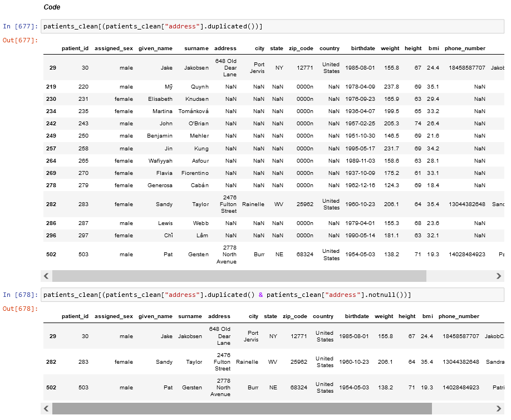511x420 pixels.
Task: Select the 'Code' tab label at top
Action: 51,7
